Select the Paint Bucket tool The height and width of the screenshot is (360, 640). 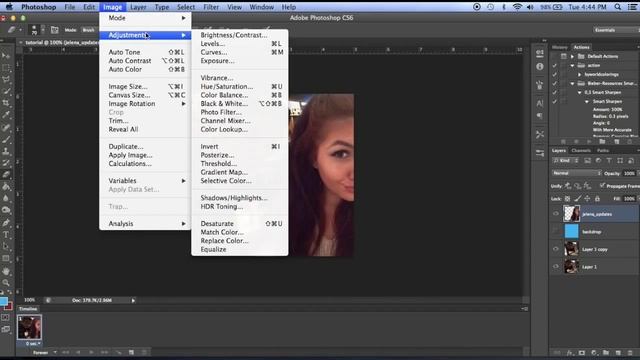(6, 187)
